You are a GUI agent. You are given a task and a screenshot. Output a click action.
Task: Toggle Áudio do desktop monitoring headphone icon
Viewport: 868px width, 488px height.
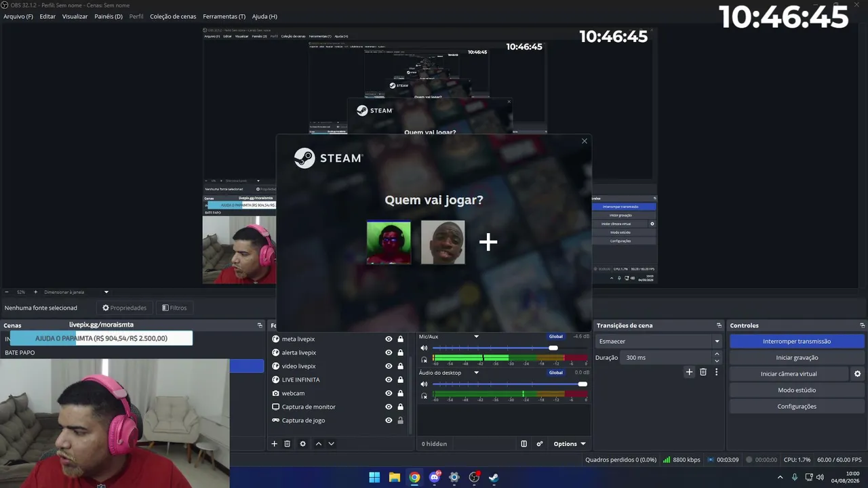[x=425, y=396]
